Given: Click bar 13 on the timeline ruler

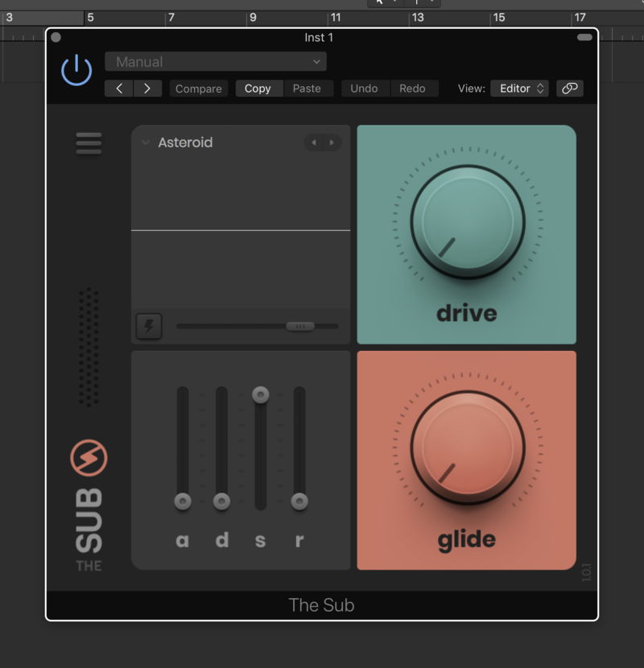Looking at the screenshot, I should click(x=418, y=18).
